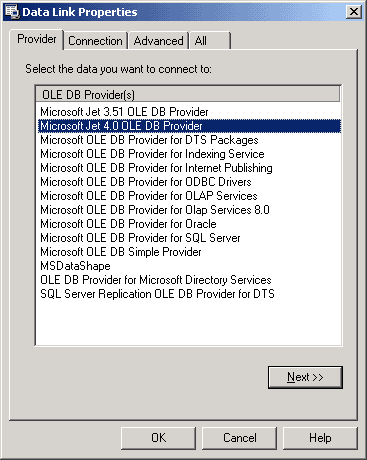The image size is (367, 460).
Task: Click the Next >> button
Action: tap(305, 377)
